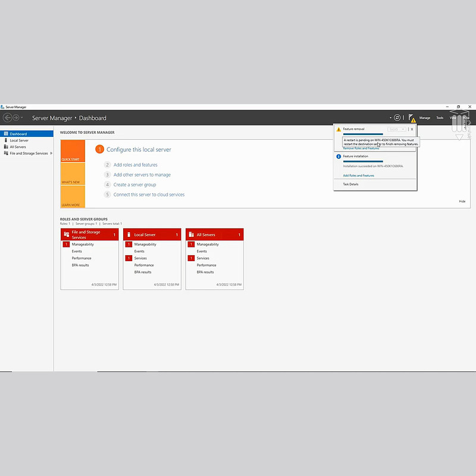
Task: Open the Tools menu
Action: 440,118
